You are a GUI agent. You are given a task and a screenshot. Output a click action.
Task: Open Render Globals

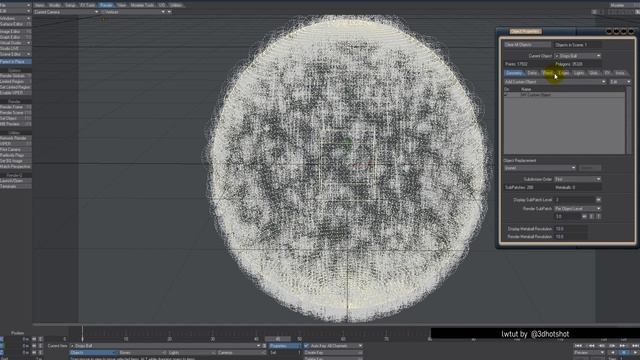[x=16, y=76]
